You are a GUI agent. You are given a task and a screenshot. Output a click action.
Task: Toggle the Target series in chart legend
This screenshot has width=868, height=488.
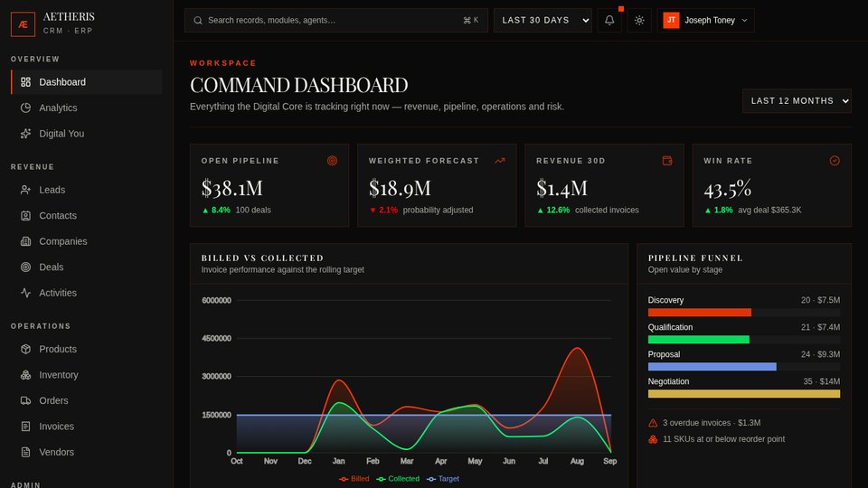click(x=443, y=479)
